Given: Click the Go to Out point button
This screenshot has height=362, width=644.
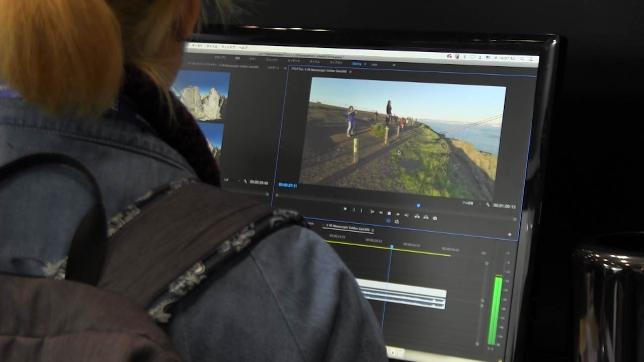Looking at the screenshot, I should pyautogui.click(x=407, y=215).
